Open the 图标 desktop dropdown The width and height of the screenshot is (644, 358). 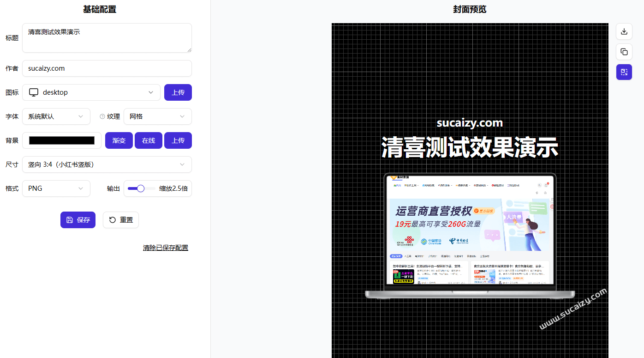tap(91, 92)
